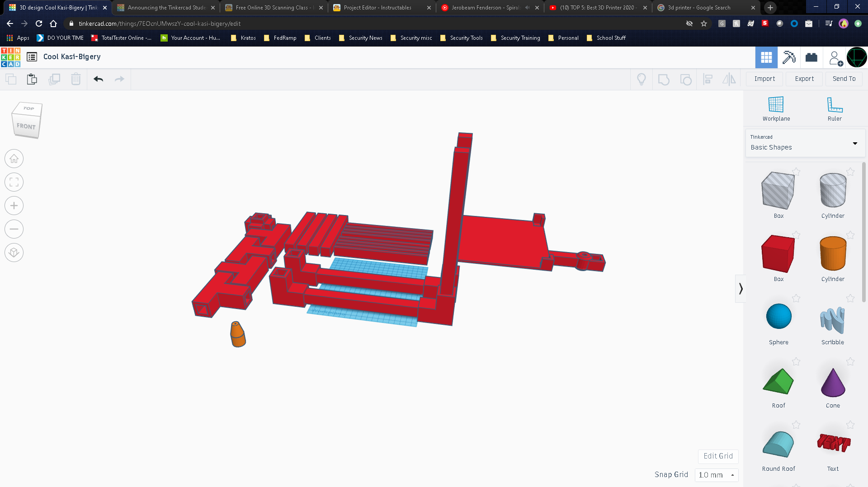Click the Show all lightbulb icon
The width and height of the screenshot is (868, 487).
point(642,80)
